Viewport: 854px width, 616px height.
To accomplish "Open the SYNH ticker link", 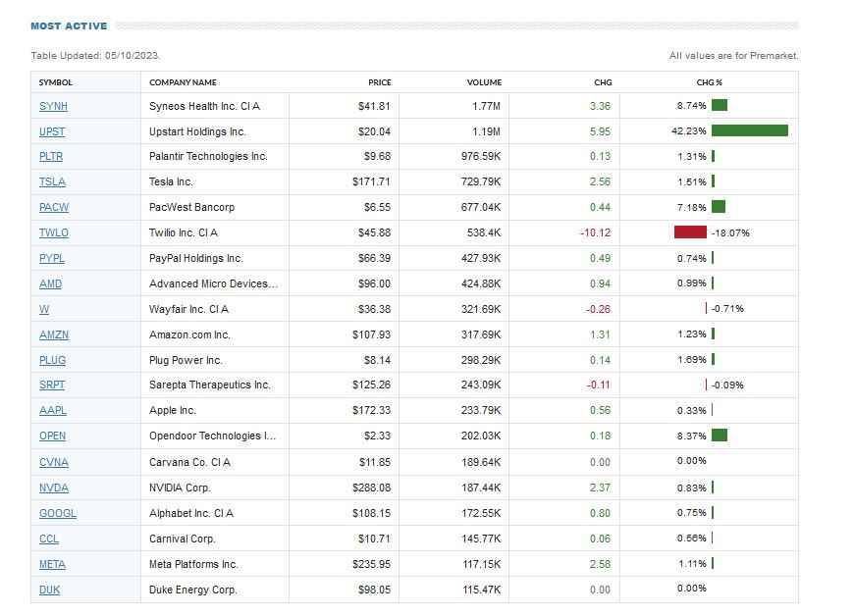I will (x=53, y=106).
